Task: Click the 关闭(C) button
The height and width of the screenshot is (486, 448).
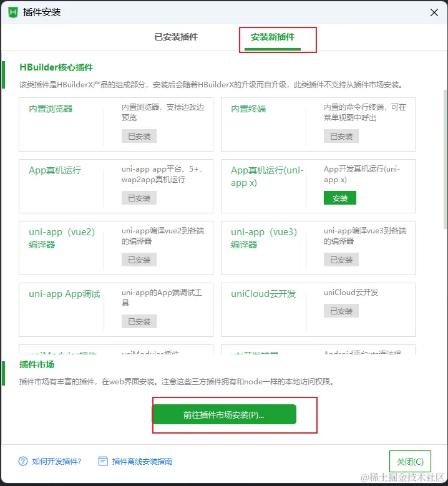Action: click(x=410, y=462)
